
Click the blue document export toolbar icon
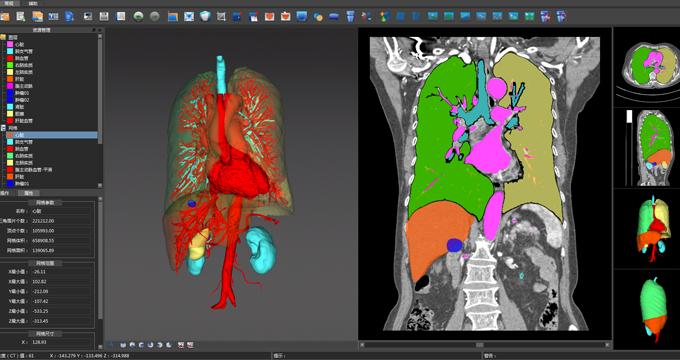click(69, 16)
